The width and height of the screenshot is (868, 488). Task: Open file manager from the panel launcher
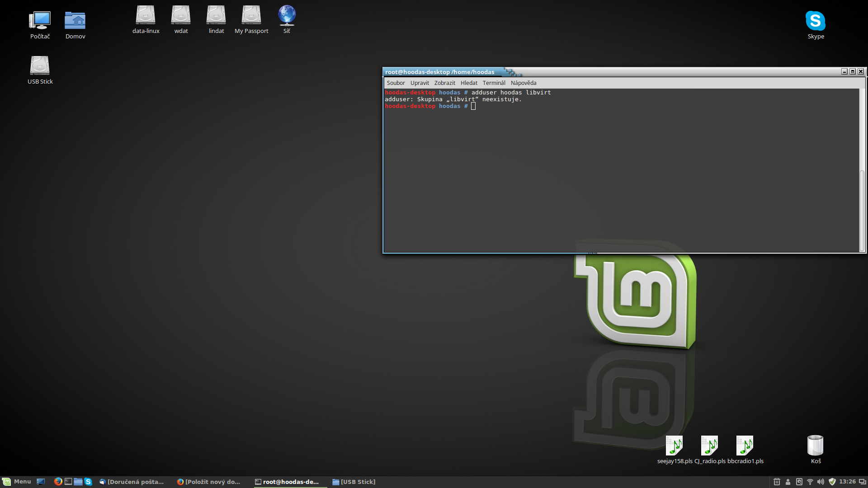78,482
